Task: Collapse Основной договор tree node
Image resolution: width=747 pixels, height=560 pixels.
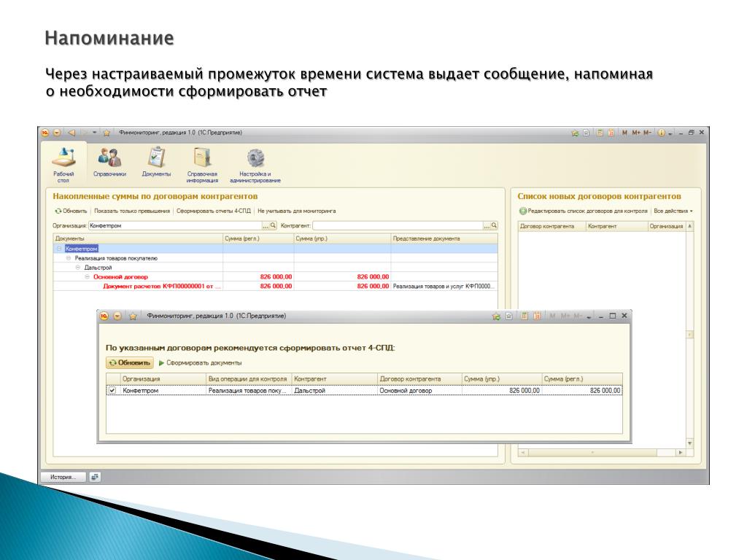Action: [88, 276]
